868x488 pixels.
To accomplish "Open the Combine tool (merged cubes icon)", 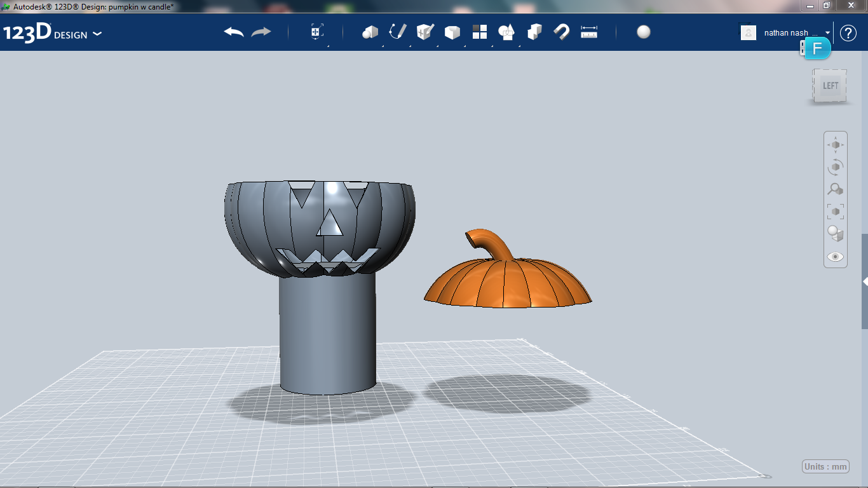I will 534,32.
